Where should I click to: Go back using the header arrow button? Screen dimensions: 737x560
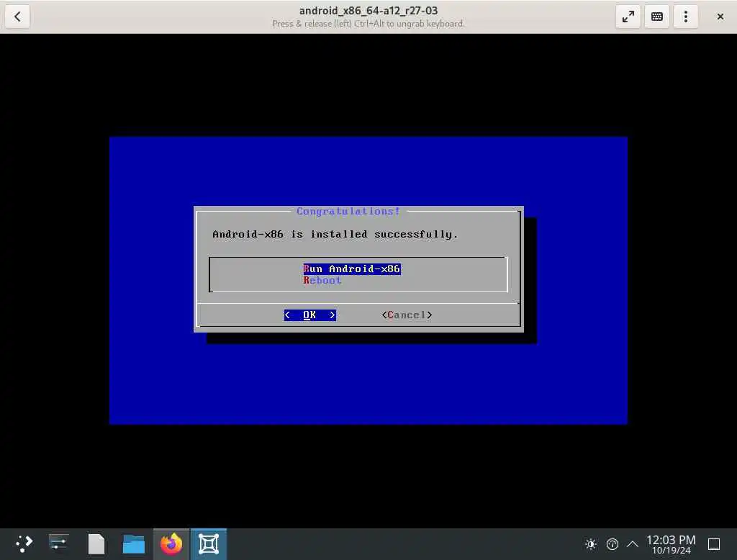pyautogui.click(x=17, y=17)
